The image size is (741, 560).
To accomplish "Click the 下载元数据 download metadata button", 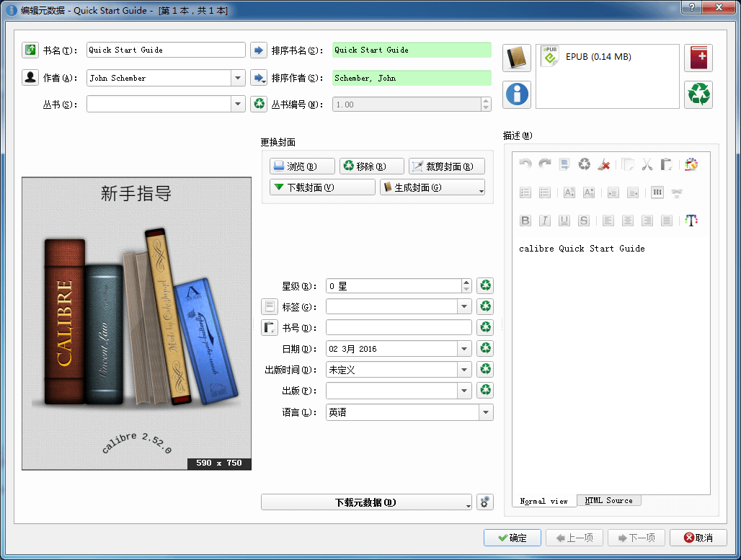I will click(x=366, y=502).
